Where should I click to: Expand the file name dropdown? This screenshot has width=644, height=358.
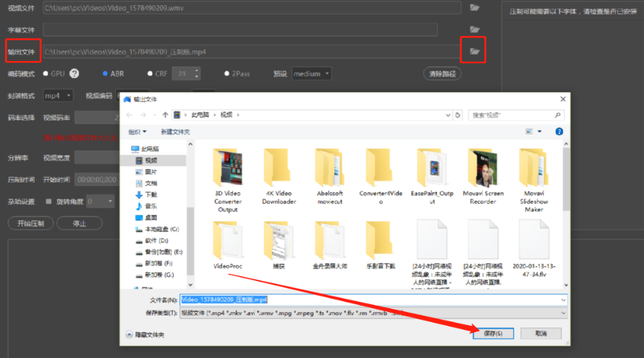563,300
